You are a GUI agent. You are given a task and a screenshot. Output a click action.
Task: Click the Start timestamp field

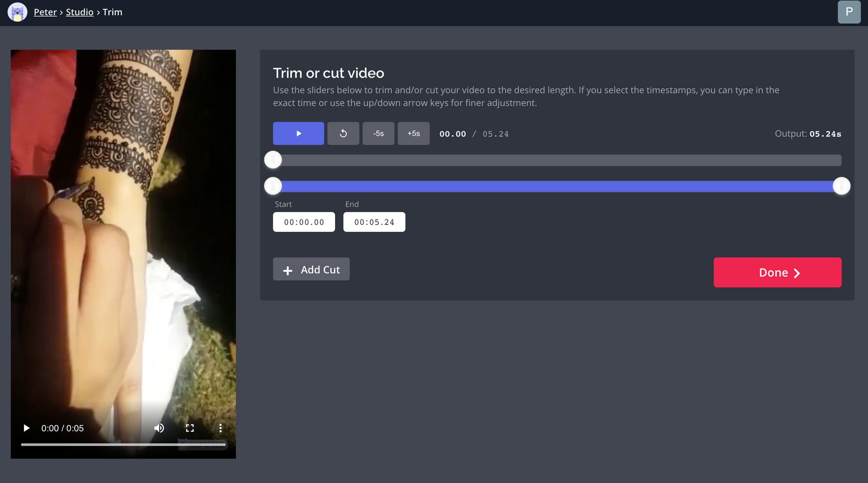(x=304, y=222)
